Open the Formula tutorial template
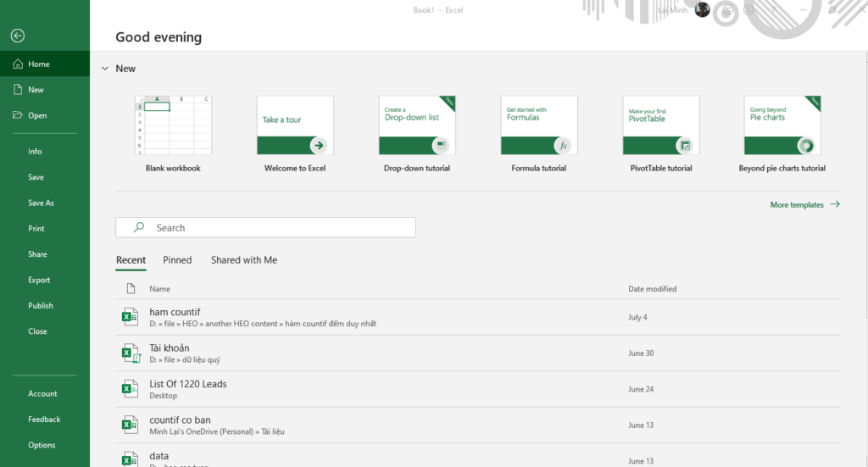Viewport: 868px width, 467px height. [538, 125]
